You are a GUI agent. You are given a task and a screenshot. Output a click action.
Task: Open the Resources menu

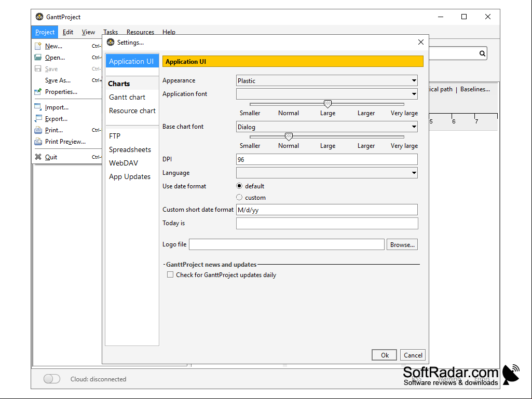tap(140, 32)
